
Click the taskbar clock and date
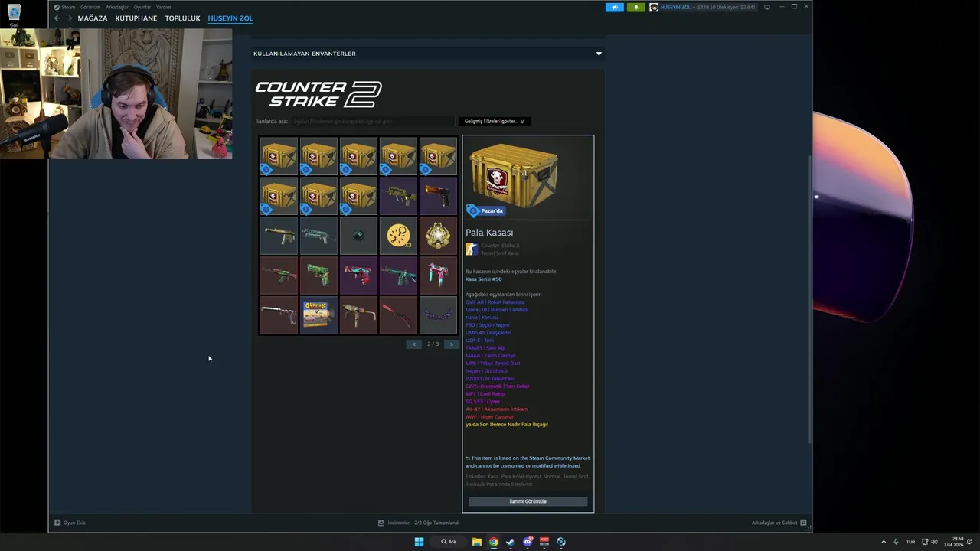954,542
